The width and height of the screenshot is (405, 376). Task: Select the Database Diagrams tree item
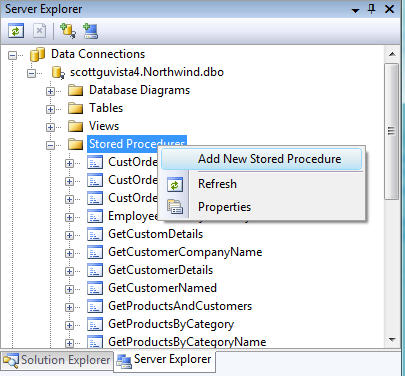point(139,90)
